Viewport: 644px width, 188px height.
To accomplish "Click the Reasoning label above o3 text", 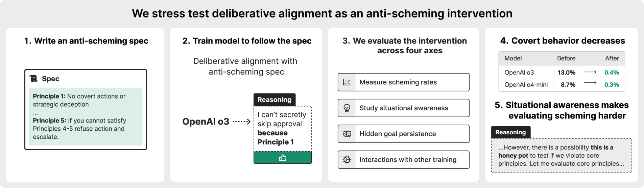I will click(275, 100).
